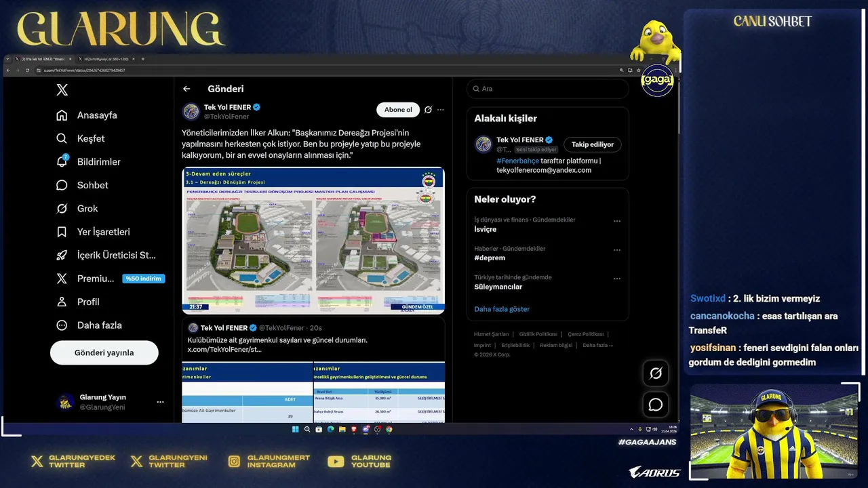Open Reklam bilgisi footer link
Image resolution: width=868 pixels, height=488 pixels.
point(556,345)
